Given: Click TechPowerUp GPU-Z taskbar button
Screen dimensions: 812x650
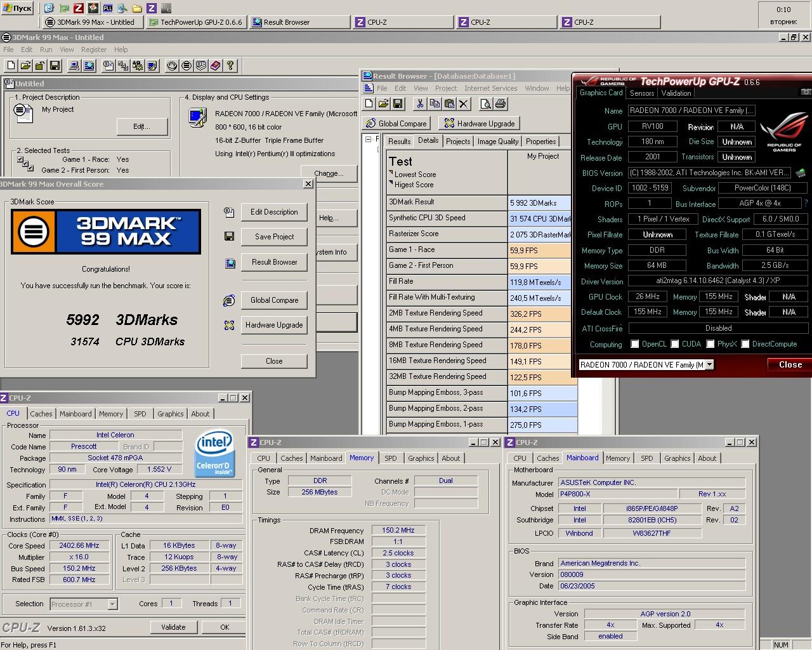Looking at the screenshot, I should click(x=196, y=22).
